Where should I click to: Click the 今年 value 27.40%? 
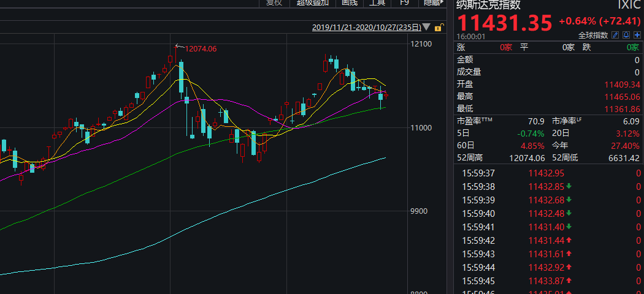[x=626, y=146]
